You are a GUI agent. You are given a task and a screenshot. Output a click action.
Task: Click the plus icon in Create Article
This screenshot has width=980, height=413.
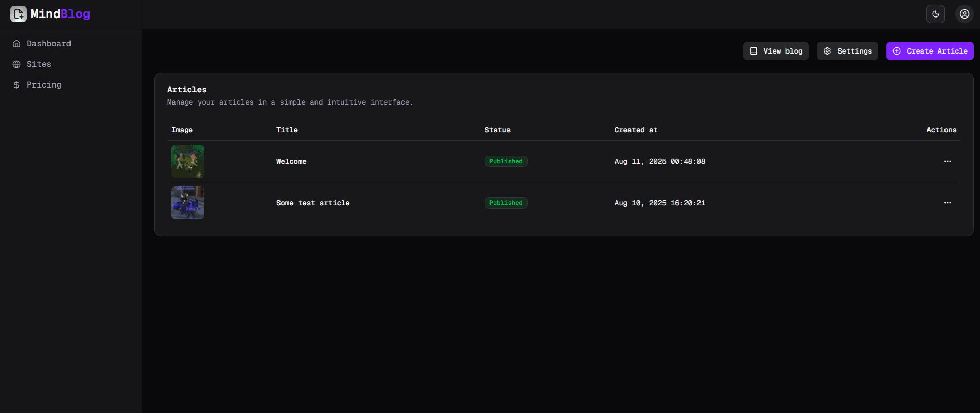point(897,51)
